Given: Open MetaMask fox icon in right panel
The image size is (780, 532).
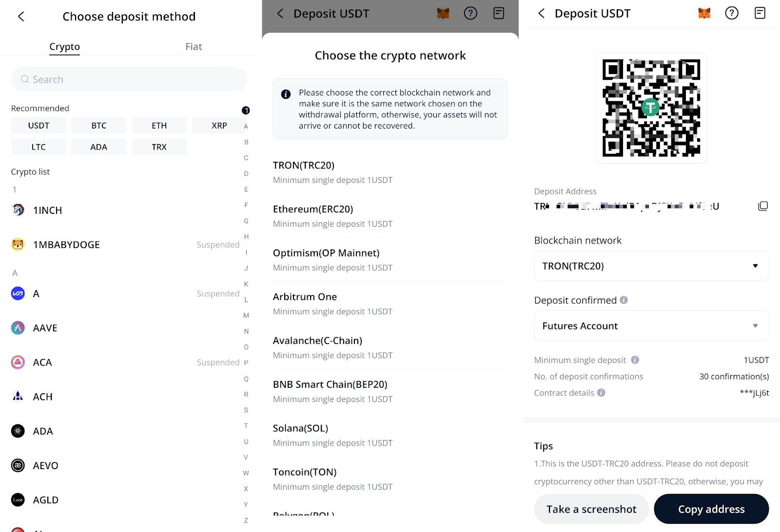Looking at the screenshot, I should pos(704,13).
